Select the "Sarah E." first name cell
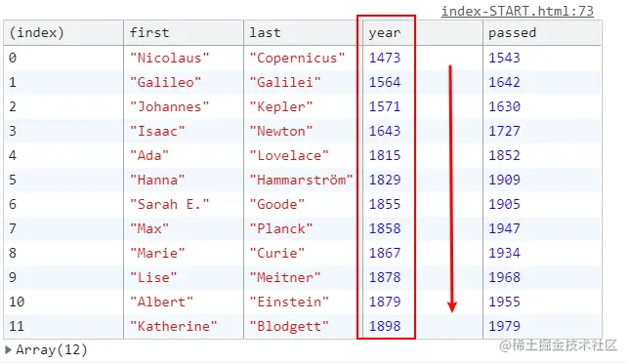Image resolution: width=629 pixels, height=364 pixels. (x=169, y=205)
